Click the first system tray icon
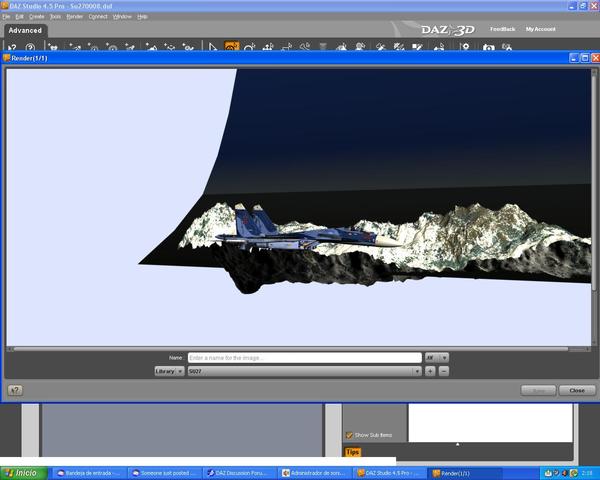 point(548,473)
